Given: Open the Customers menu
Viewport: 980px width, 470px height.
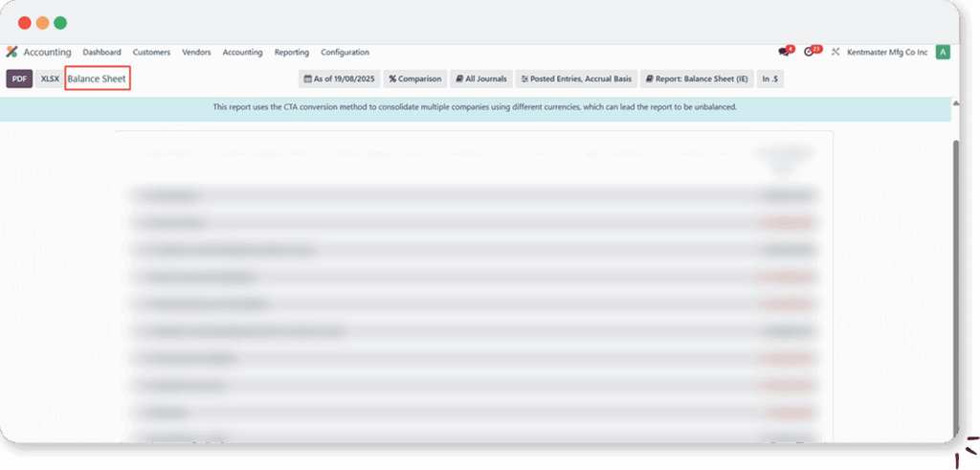Looking at the screenshot, I should click(151, 53).
